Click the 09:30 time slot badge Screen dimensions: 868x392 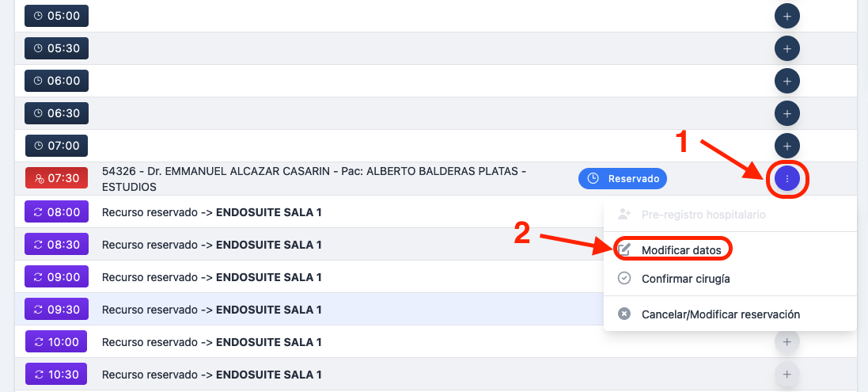click(56, 310)
